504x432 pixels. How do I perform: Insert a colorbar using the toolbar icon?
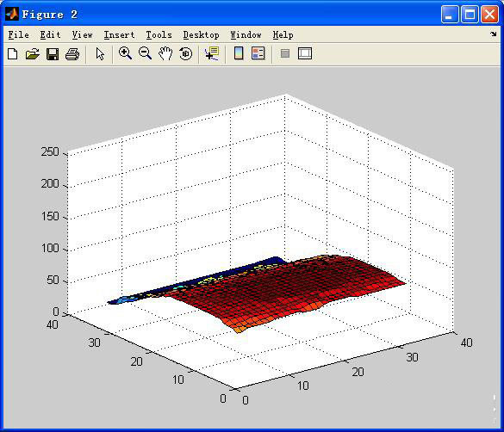coord(239,53)
